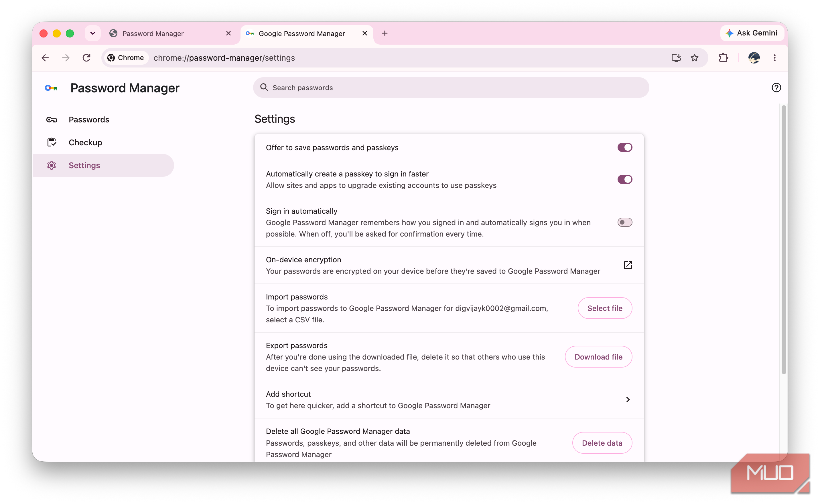The height and width of the screenshot is (504, 820).
Task: Click the Password Manager key logo
Action: tap(51, 88)
